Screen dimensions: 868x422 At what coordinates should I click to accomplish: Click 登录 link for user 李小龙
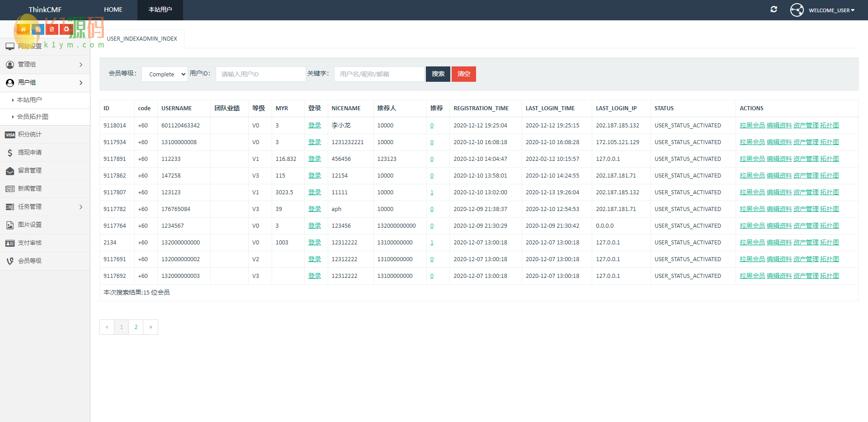314,126
